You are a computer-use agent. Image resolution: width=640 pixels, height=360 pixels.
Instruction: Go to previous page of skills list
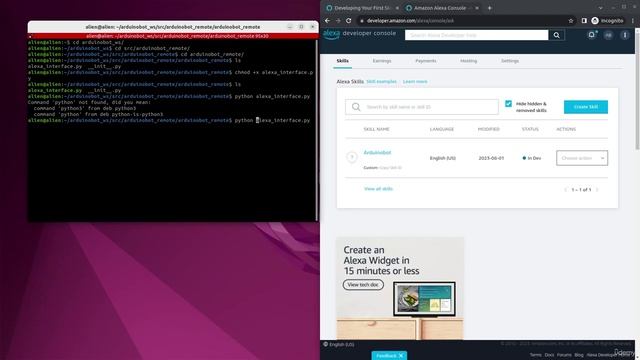[x=565, y=190]
